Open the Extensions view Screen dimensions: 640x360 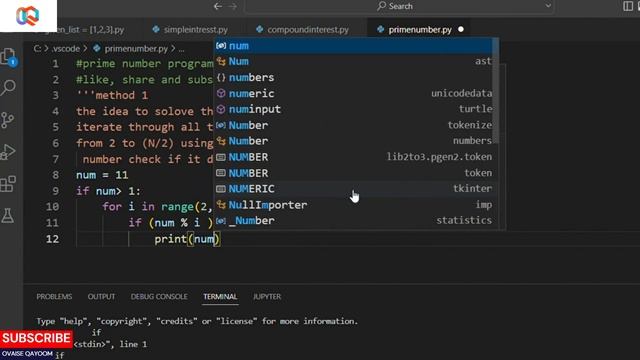tap(8, 184)
